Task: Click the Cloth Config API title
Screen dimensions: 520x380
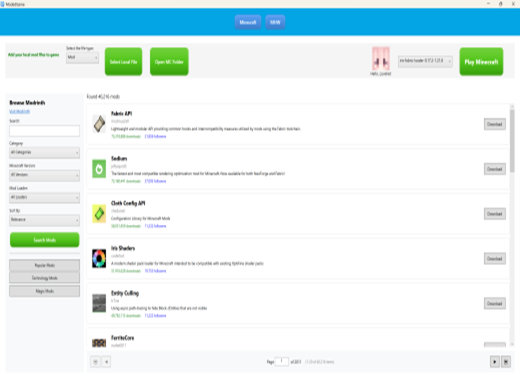Action: coord(128,203)
